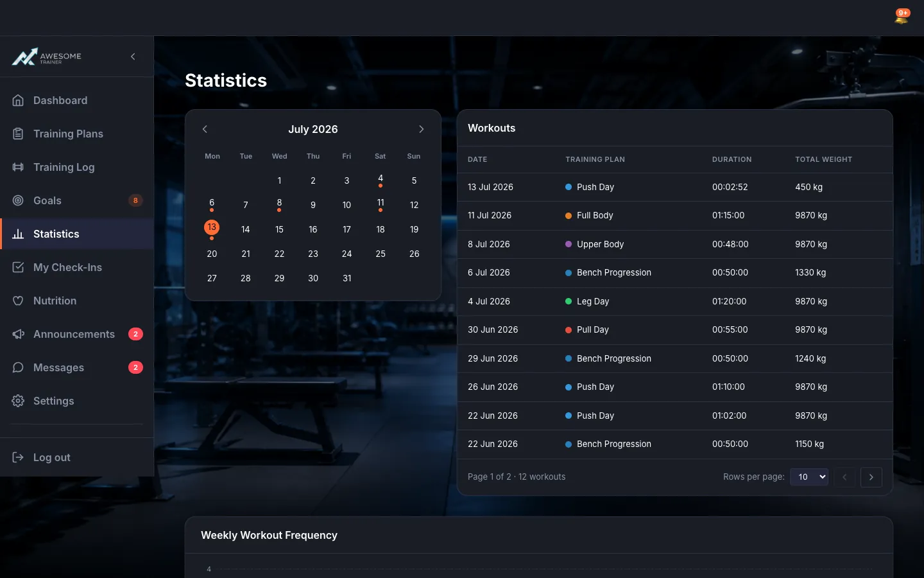The width and height of the screenshot is (924, 578).
Task: Click the Announcements badge showing 2
Action: click(135, 334)
